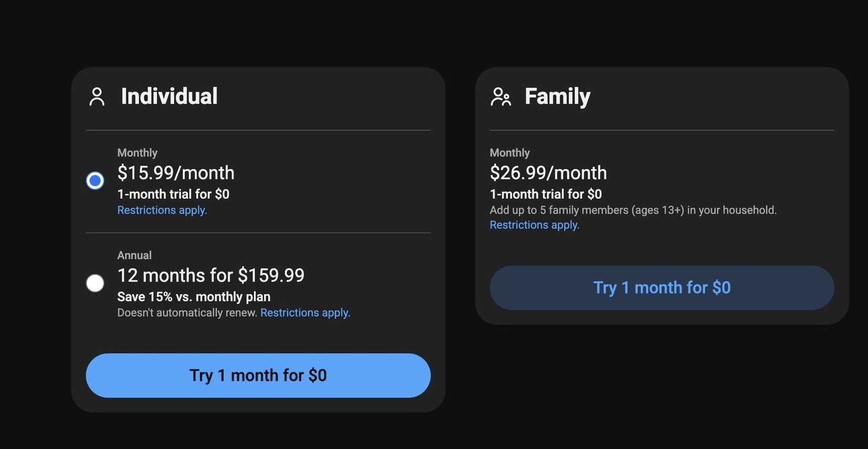Click the Family plan title

[557, 96]
